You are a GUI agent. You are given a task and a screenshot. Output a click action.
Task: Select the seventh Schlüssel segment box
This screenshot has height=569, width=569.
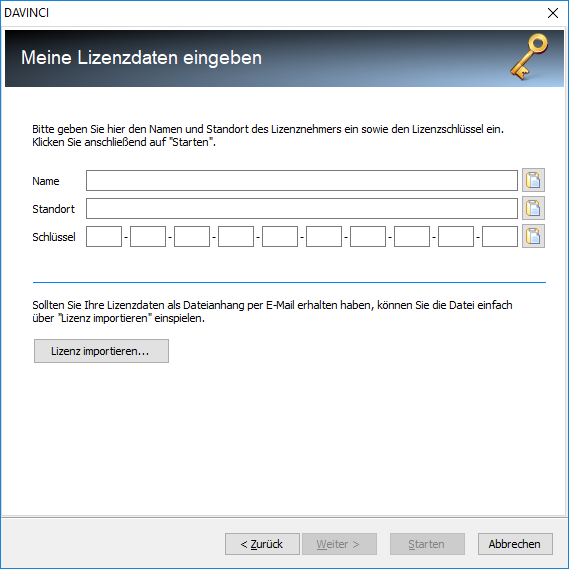(368, 237)
